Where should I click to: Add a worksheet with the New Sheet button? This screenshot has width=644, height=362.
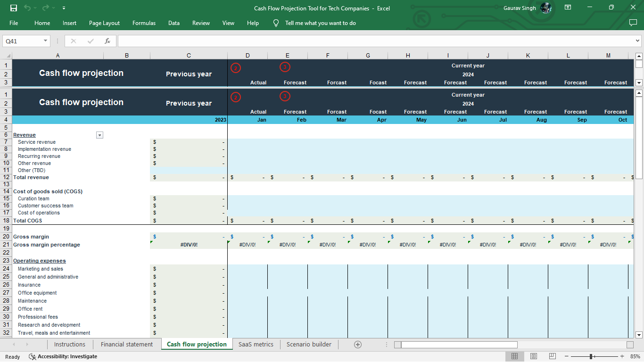(x=358, y=344)
